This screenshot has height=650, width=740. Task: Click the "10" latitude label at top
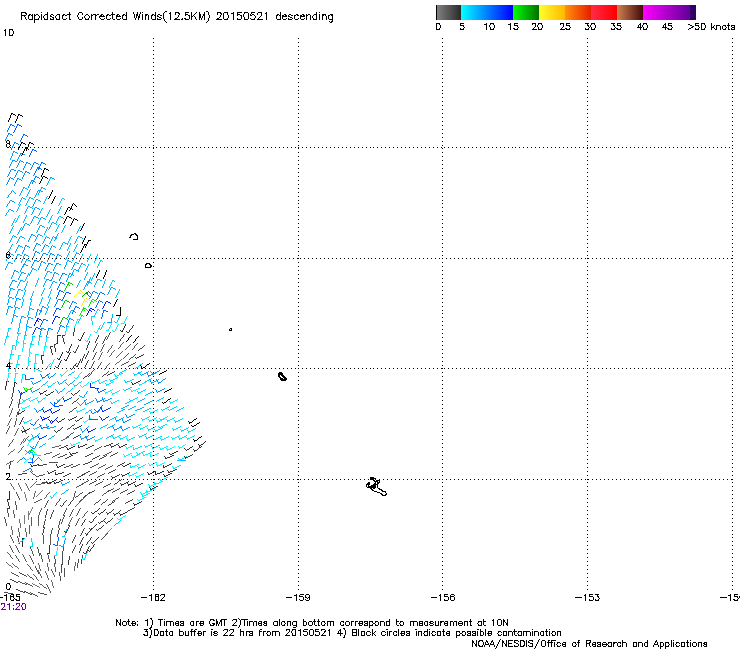pyautogui.click(x=8, y=33)
